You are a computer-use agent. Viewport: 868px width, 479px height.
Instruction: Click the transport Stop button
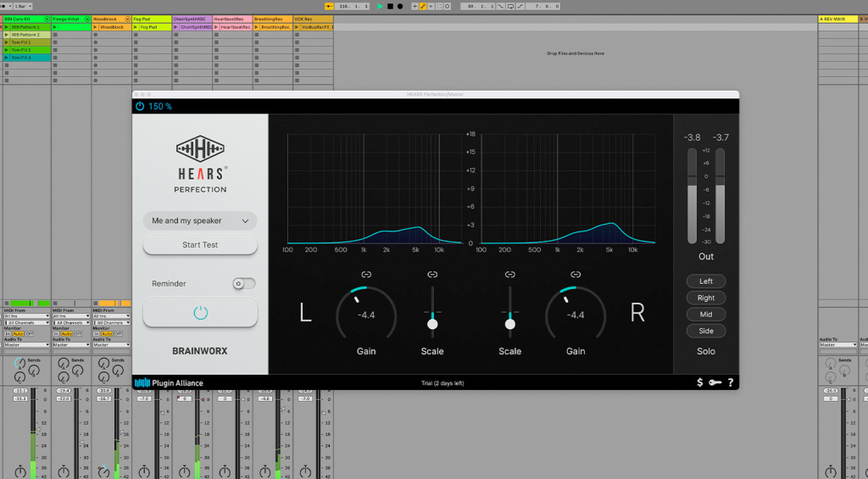[x=390, y=6]
